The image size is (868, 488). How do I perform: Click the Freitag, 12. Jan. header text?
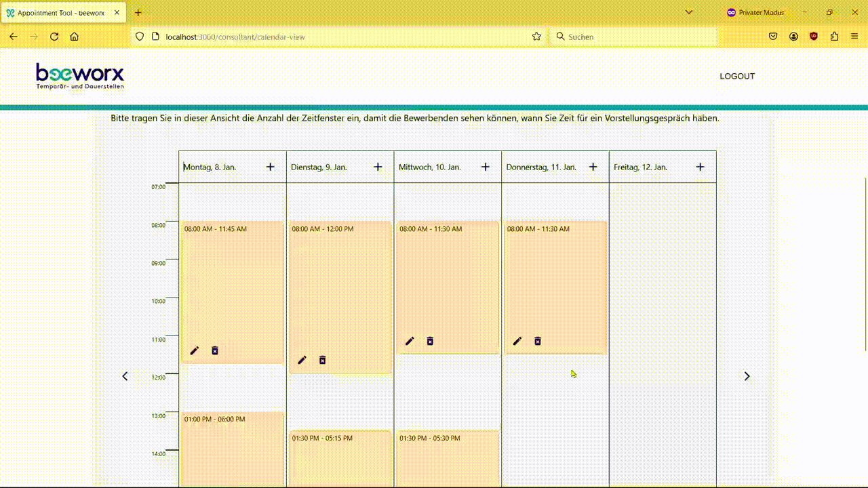point(640,167)
